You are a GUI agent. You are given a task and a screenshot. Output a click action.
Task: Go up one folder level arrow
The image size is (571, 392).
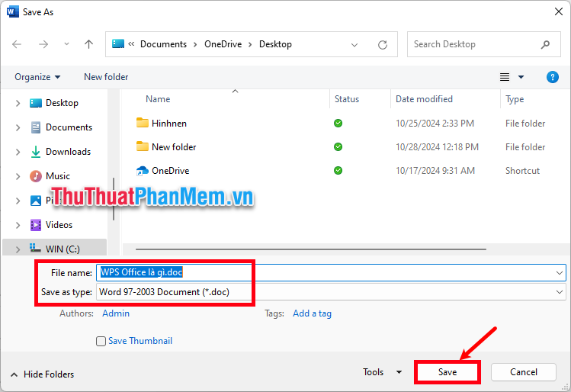[x=88, y=44]
